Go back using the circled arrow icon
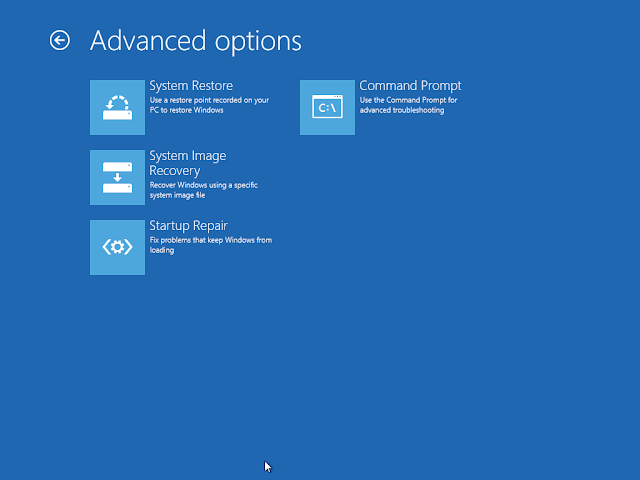Screen dimensions: 640x480 tap(60, 40)
